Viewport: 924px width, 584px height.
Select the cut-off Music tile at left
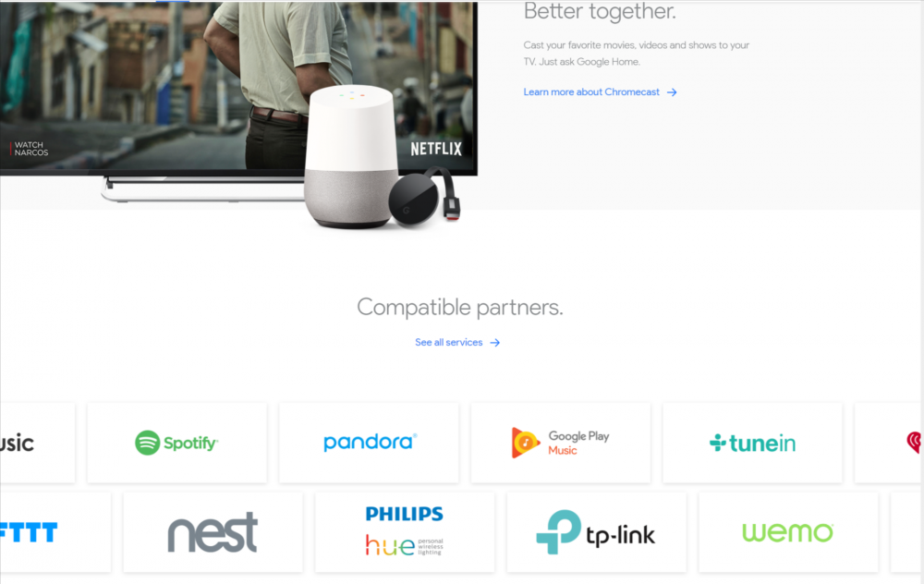click(x=37, y=443)
